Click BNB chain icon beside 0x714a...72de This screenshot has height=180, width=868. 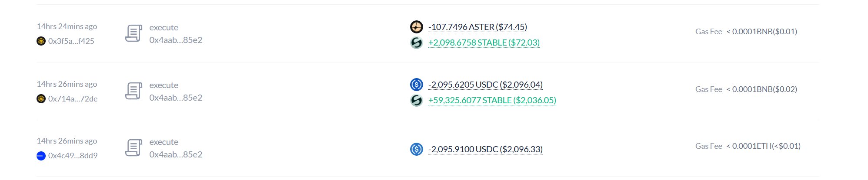(41, 99)
